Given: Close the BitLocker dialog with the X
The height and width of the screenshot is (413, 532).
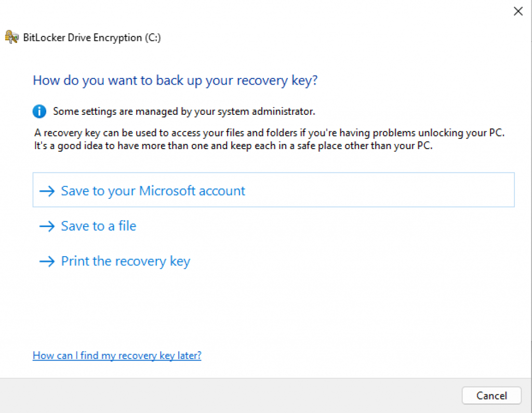Looking at the screenshot, I should tap(518, 11).
